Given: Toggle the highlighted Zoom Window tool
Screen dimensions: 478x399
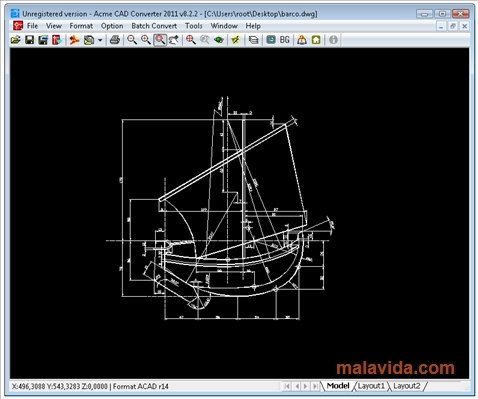Looking at the screenshot, I should (x=160, y=40).
